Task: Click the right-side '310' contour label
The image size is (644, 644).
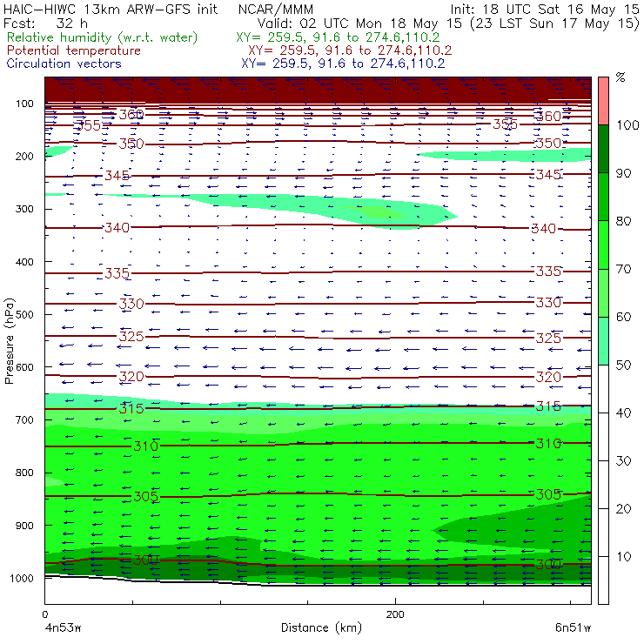Action: click(x=548, y=443)
